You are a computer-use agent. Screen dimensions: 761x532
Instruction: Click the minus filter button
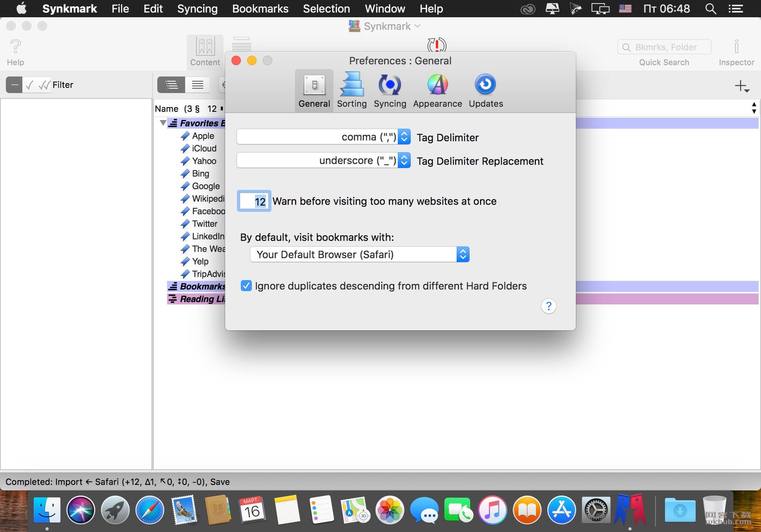tap(15, 85)
